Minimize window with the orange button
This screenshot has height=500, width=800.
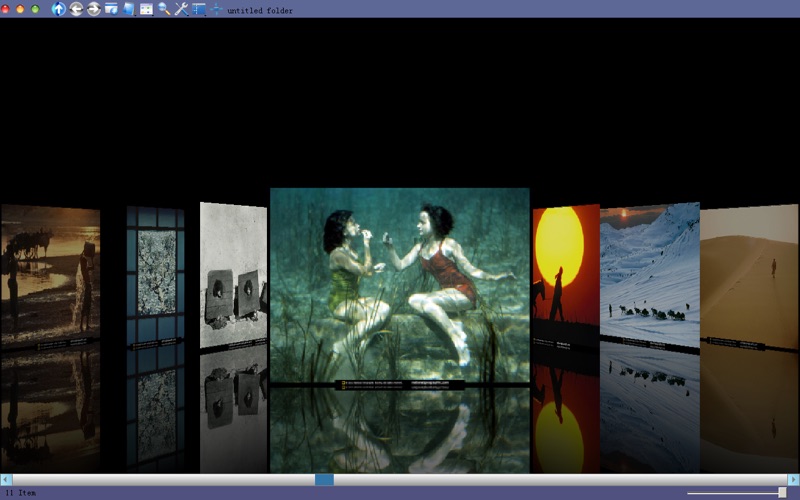click(x=20, y=9)
